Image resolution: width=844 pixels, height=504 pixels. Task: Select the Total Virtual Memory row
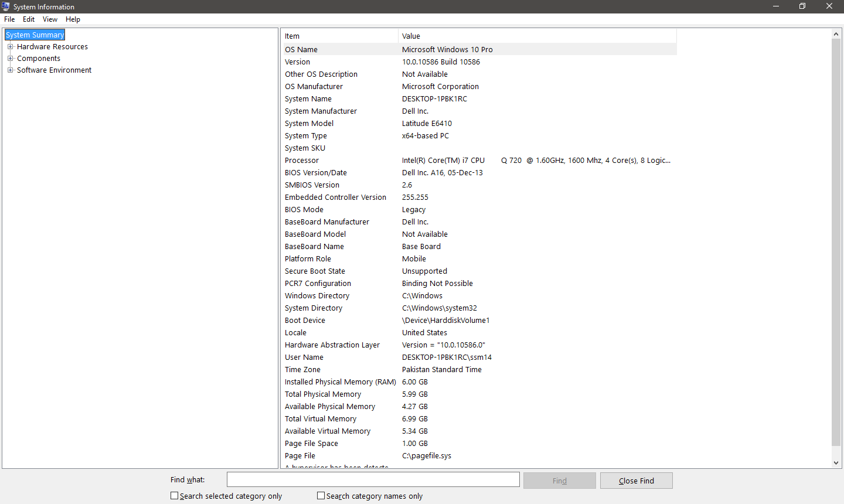pyautogui.click(x=479, y=418)
